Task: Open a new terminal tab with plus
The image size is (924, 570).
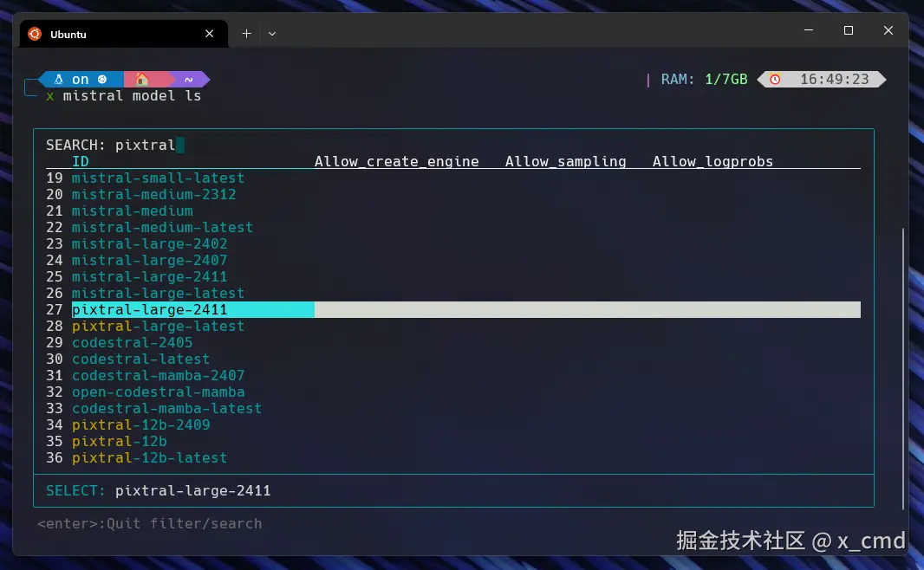Action: point(246,34)
